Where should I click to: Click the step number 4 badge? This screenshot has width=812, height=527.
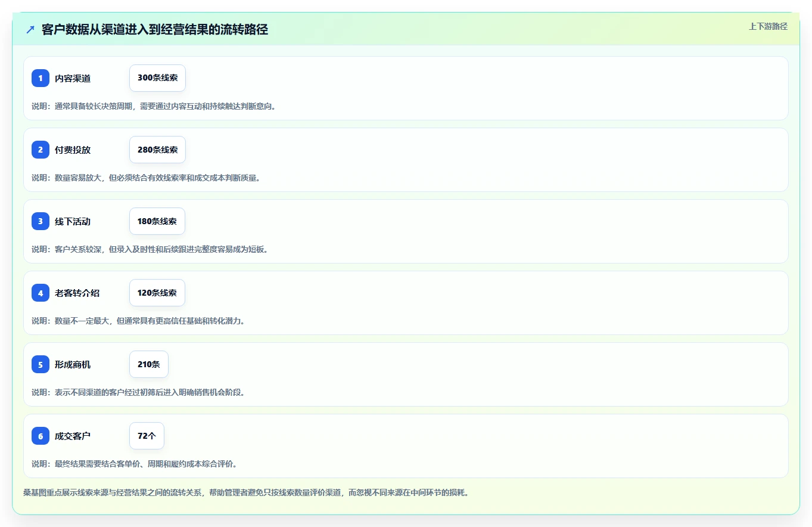41,293
